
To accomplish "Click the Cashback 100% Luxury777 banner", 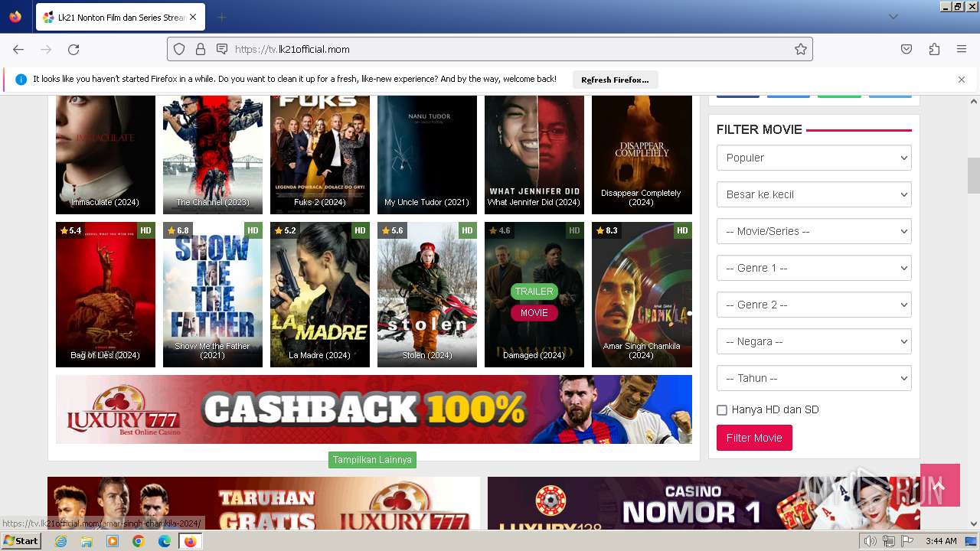I will tap(374, 409).
